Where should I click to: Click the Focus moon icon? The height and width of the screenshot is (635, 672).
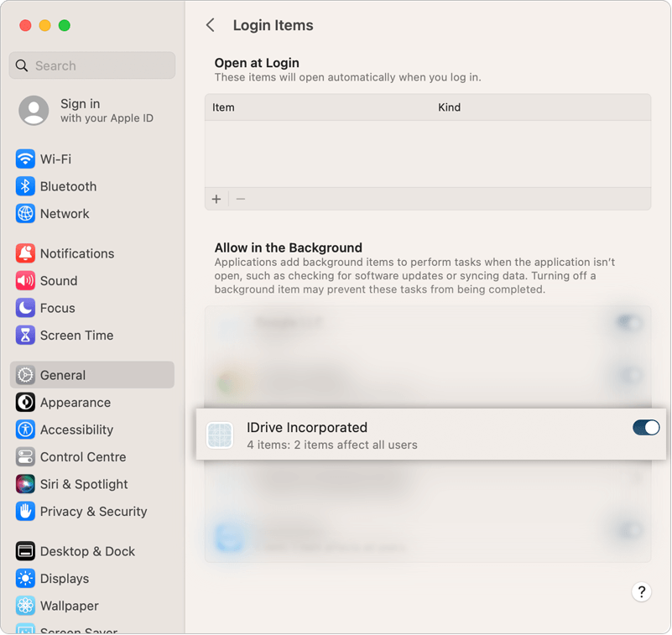[25, 308]
